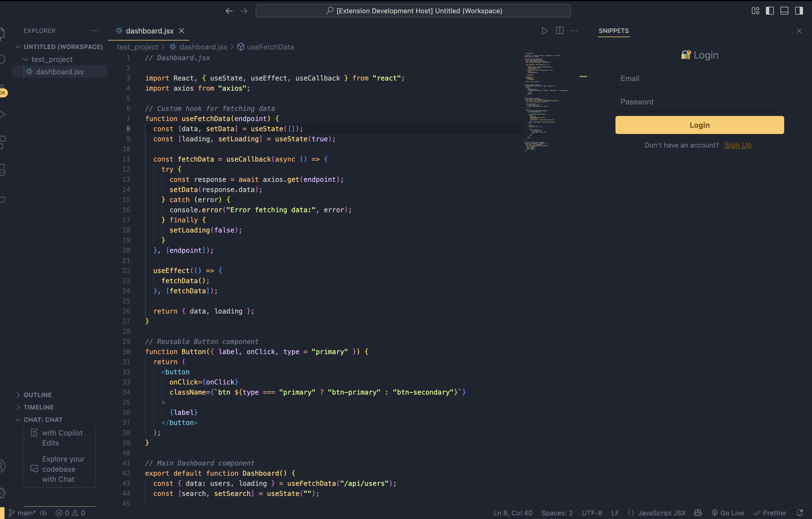Screen dimensions: 812x519
Task: Expand the OUTLINE section
Action: coord(37,395)
